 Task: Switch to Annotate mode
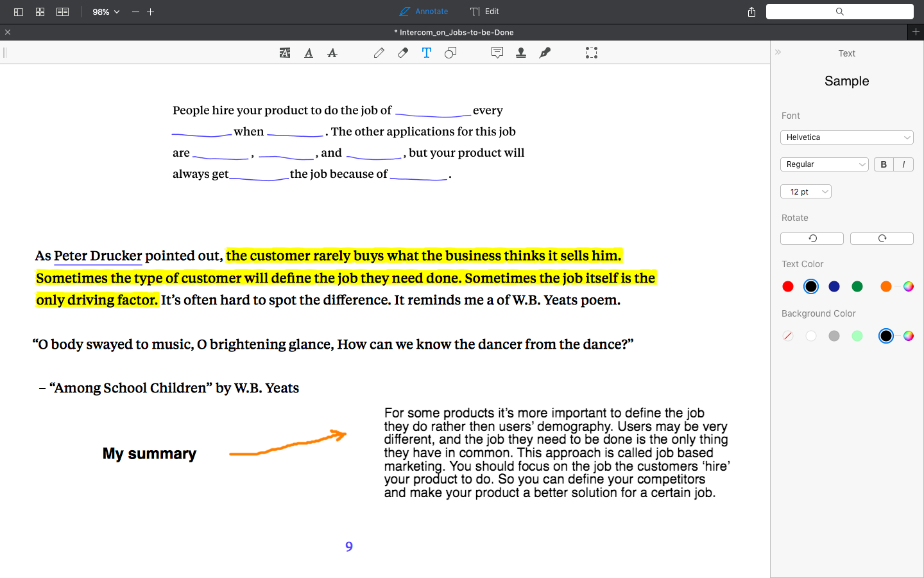pos(424,12)
